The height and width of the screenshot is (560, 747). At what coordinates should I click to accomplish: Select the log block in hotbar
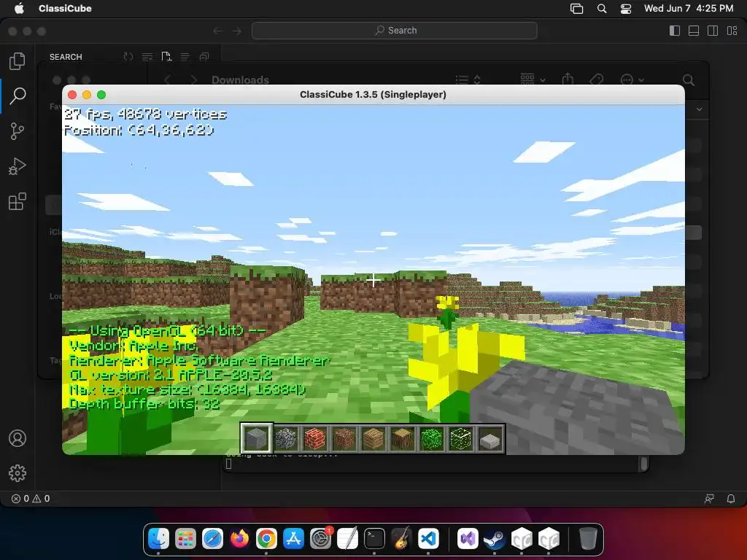[403, 438]
